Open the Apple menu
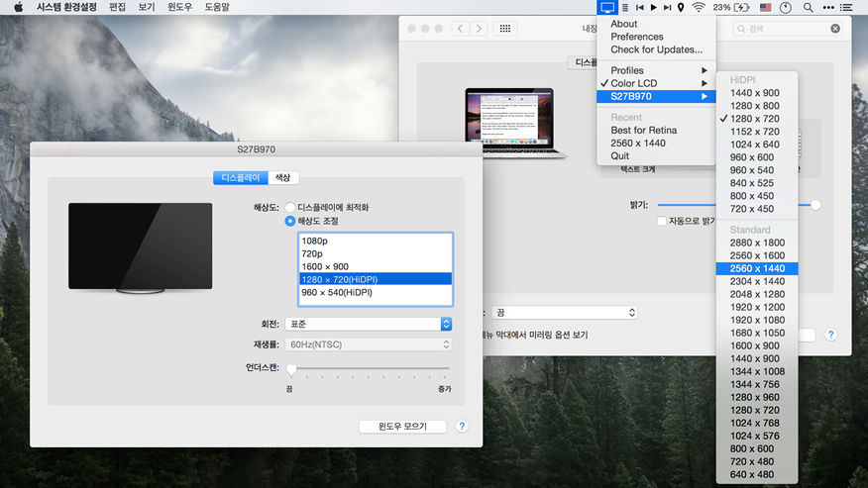Viewport: 868px width, 488px height. coord(18,7)
